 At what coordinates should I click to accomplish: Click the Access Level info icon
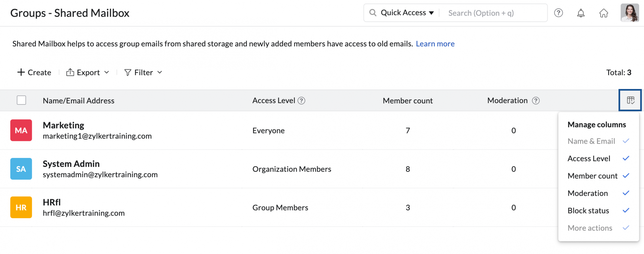(301, 101)
